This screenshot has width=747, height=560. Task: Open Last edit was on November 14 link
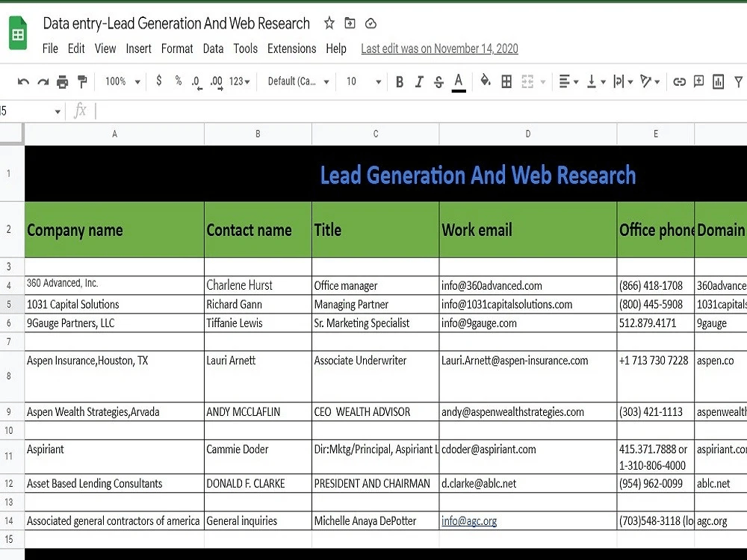point(439,49)
